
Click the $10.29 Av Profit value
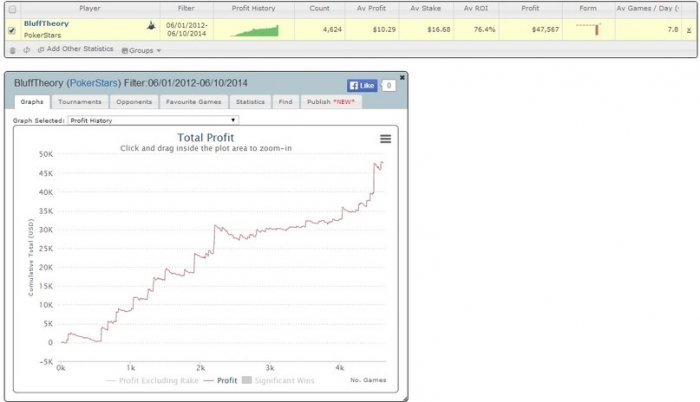(x=384, y=29)
